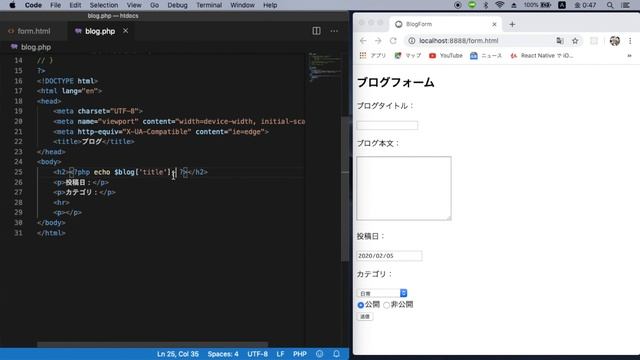The image size is (640, 360).
Task: Open the Chrome three-dot menu
Action: [x=630, y=41]
